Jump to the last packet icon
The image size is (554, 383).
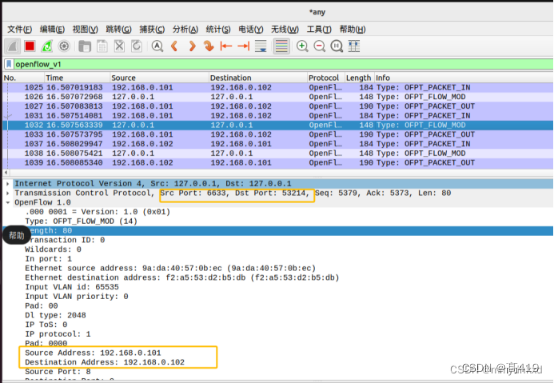coord(243,46)
